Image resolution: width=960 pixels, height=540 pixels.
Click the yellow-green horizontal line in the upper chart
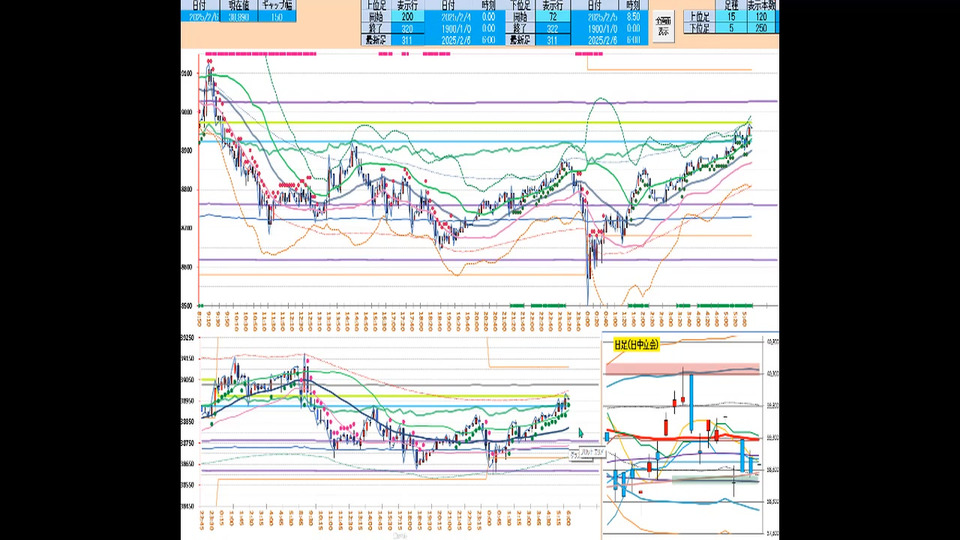[474, 122]
